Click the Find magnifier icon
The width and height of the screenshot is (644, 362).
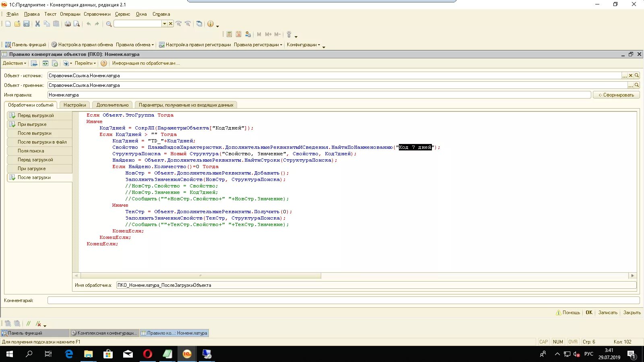tap(109, 24)
